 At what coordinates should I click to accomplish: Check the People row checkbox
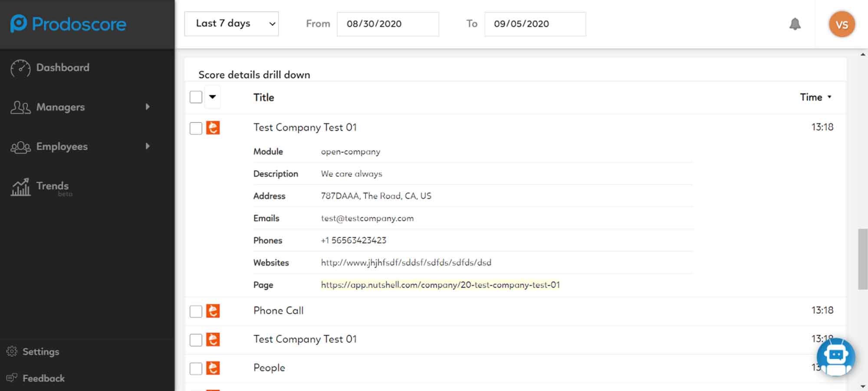coord(196,369)
